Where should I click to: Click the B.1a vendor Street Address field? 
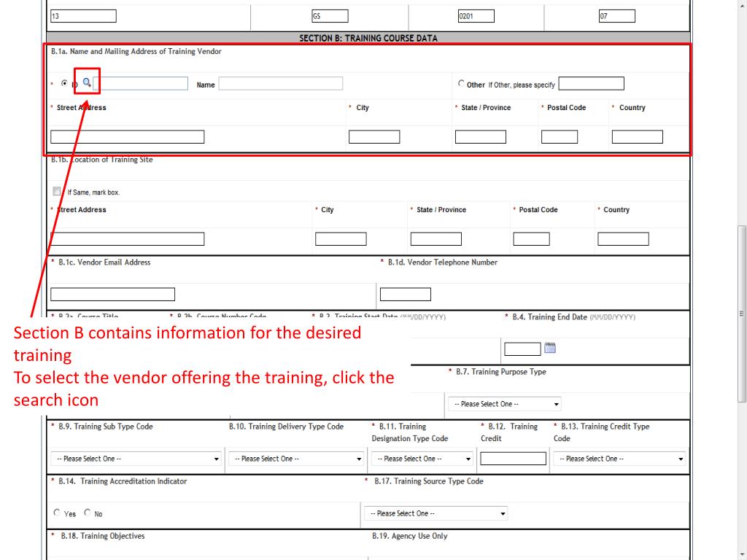(127, 137)
